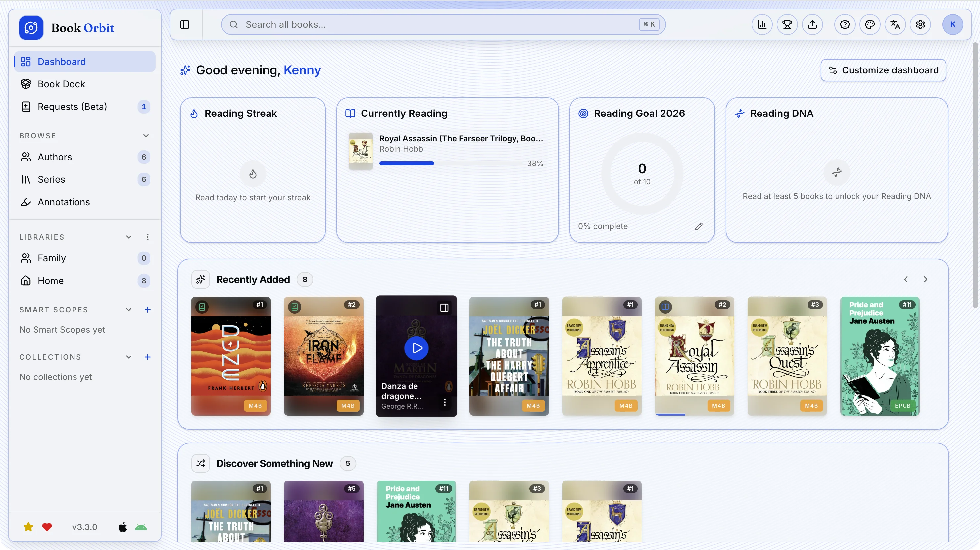Open the theme palette icon
The width and height of the screenshot is (980, 550).
(870, 25)
